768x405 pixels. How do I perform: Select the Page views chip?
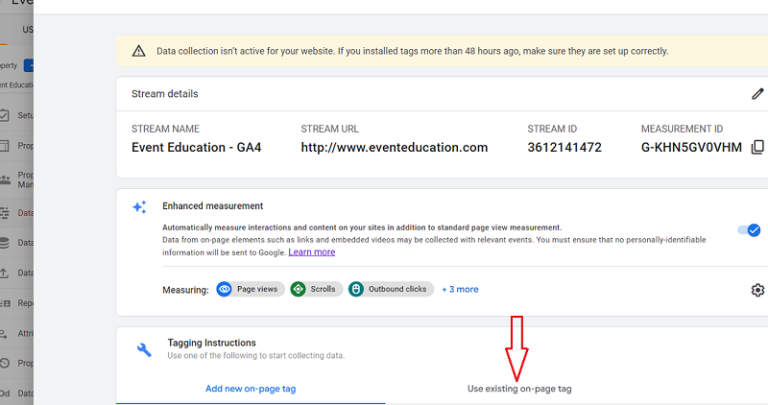point(250,289)
